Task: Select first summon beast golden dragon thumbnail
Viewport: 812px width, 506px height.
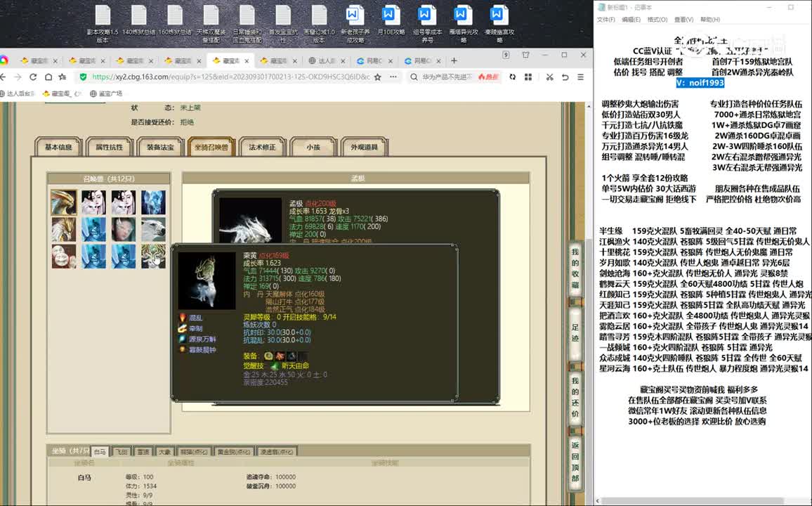Action: 64,202
